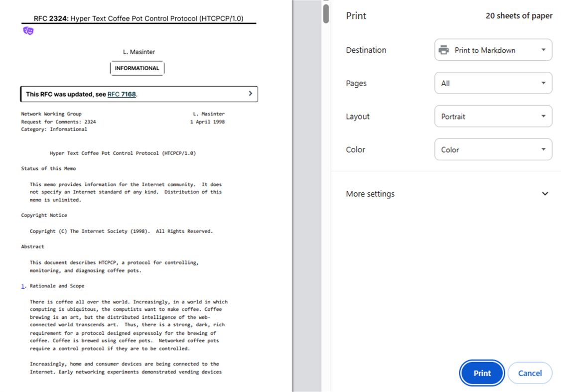Screen dimensions: 561x392
Task: Click the 'Layout' label
Action: pyautogui.click(x=357, y=117)
